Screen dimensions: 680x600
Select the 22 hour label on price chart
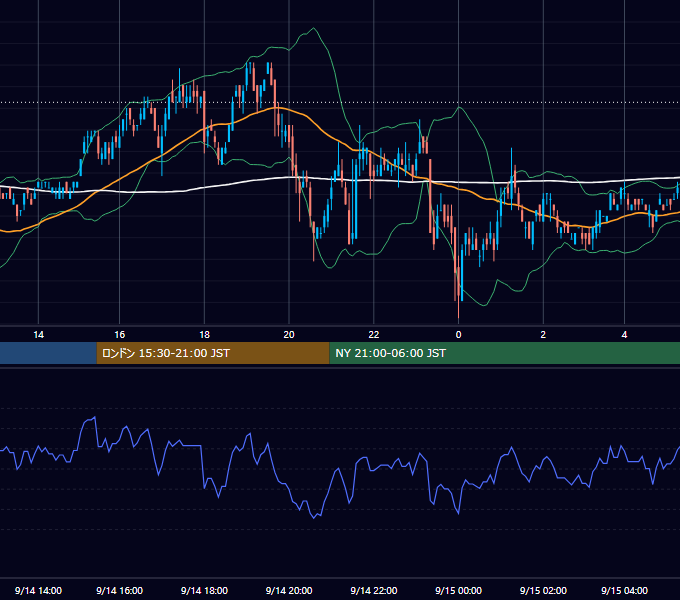374,335
